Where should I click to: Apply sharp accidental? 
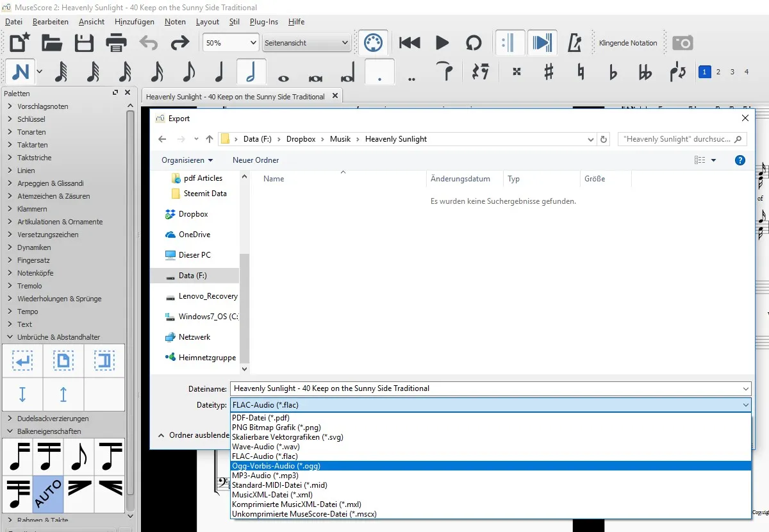[549, 72]
